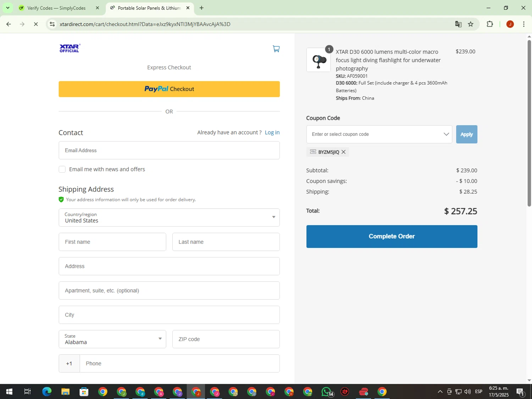
Task: Open a new browser tab
Action: [x=201, y=8]
